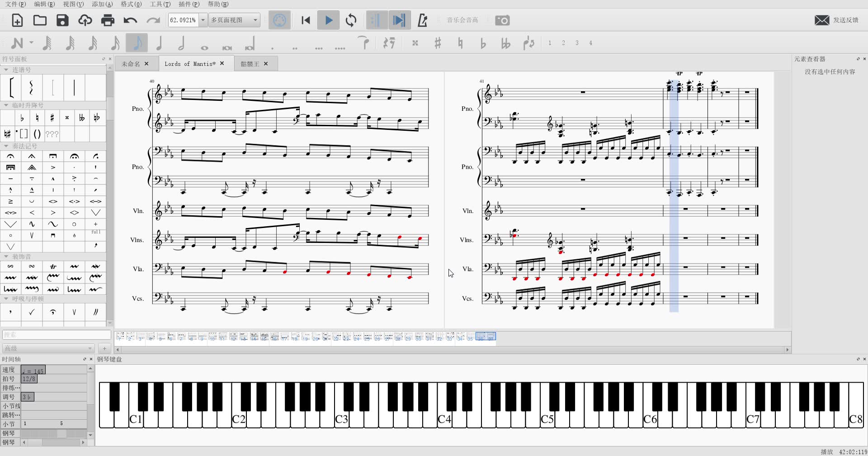Pick the square bracket in the palette

click(x=11, y=87)
